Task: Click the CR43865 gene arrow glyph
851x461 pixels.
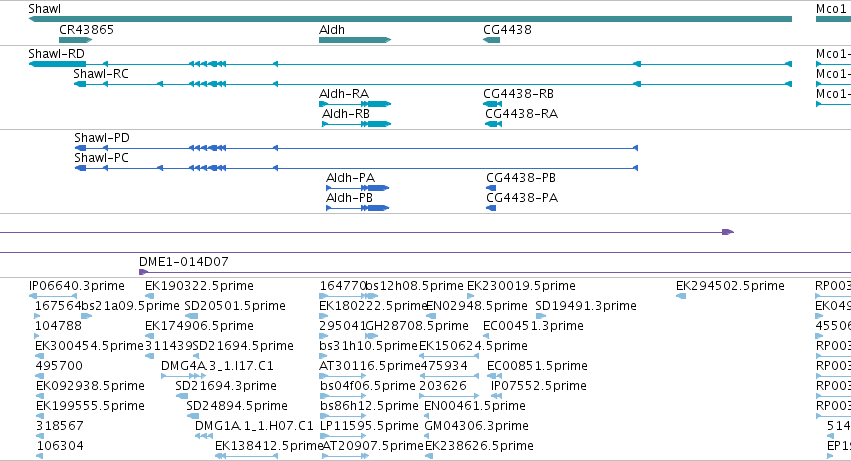Action: [x=75, y=40]
